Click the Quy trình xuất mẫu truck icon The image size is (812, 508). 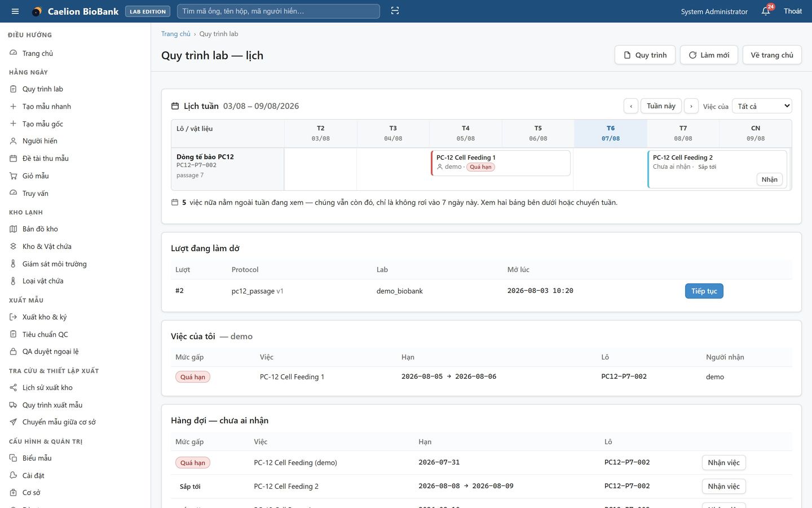pyautogui.click(x=14, y=405)
